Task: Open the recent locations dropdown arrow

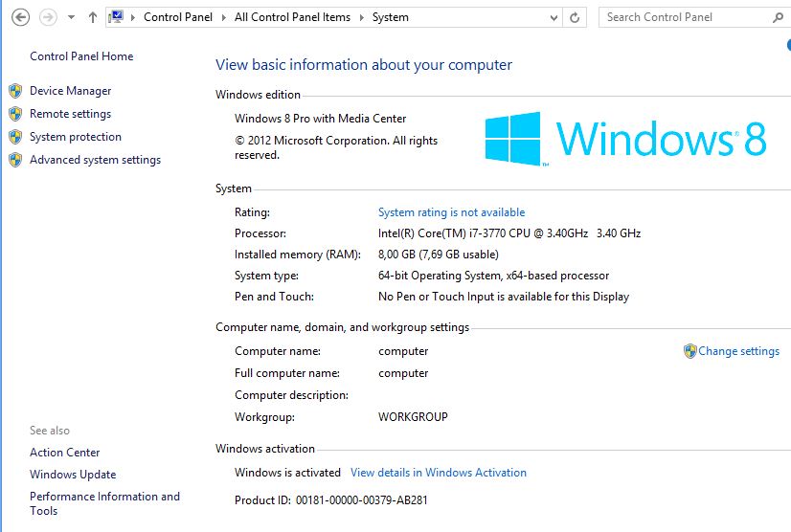Action: point(71,17)
